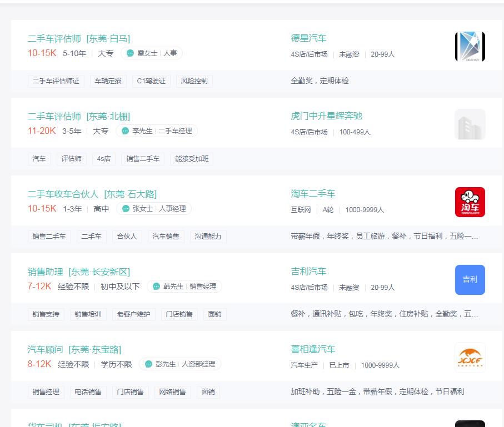Click the 销售支持 tag
Viewport: 504px width, 427px height.
(46, 314)
